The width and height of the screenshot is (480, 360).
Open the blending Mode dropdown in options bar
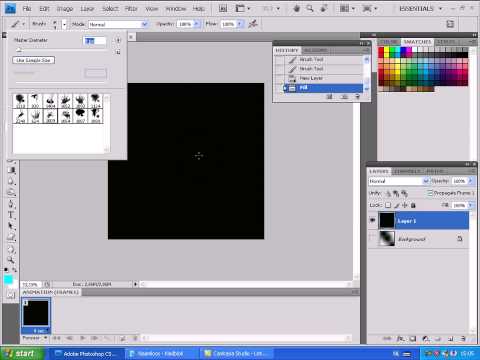coord(118,24)
